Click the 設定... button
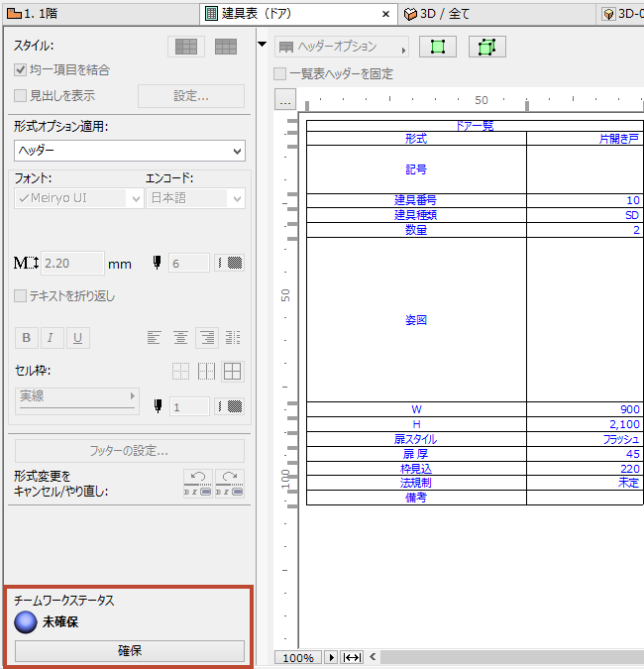The image size is (644, 669). pyautogui.click(x=191, y=96)
